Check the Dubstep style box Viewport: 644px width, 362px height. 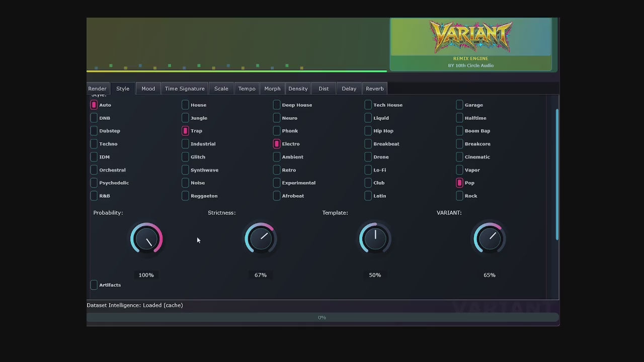tap(94, 131)
